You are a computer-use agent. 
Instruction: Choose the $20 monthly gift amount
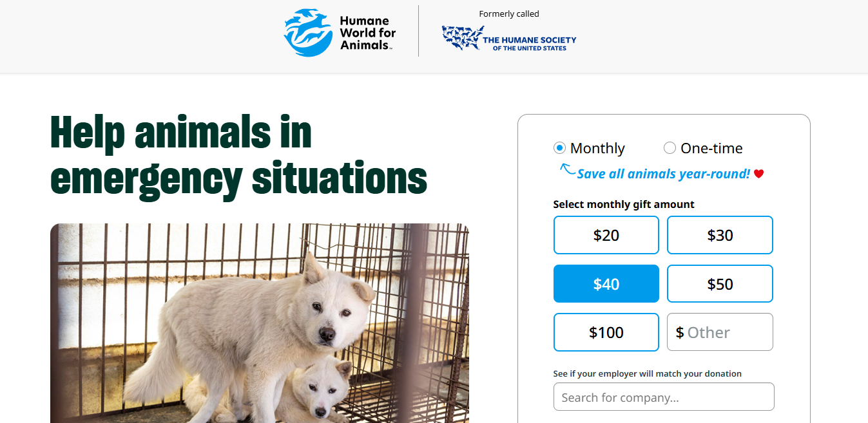tap(606, 235)
